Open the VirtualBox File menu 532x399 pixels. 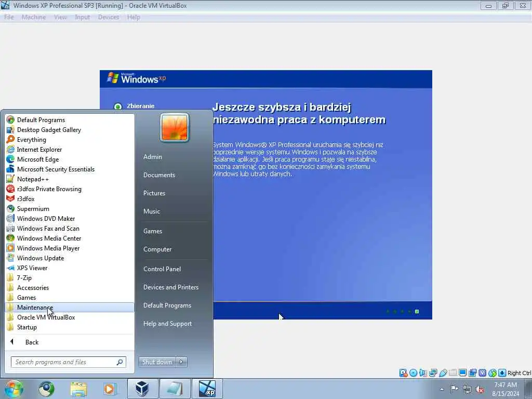pos(9,17)
